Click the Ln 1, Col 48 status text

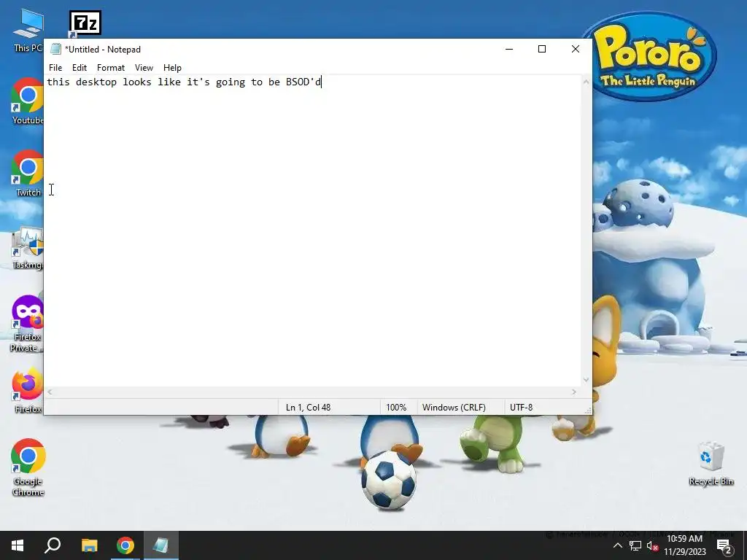coord(309,407)
